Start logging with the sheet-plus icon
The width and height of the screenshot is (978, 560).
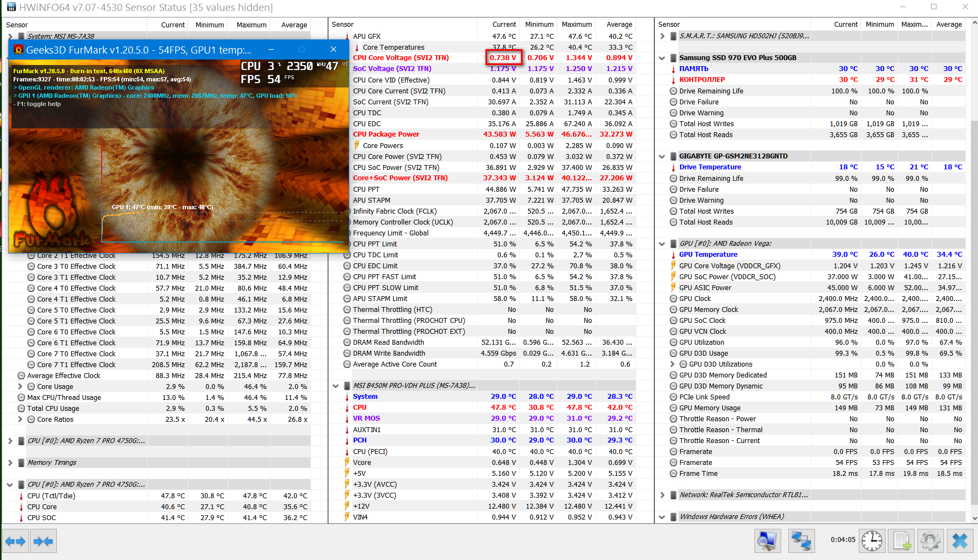tap(901, 541)
